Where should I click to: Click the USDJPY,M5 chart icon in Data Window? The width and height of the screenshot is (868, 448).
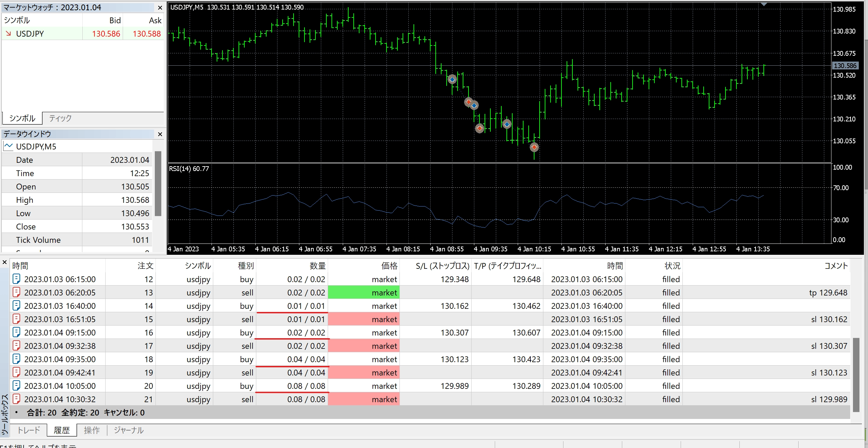coord(8,146)
